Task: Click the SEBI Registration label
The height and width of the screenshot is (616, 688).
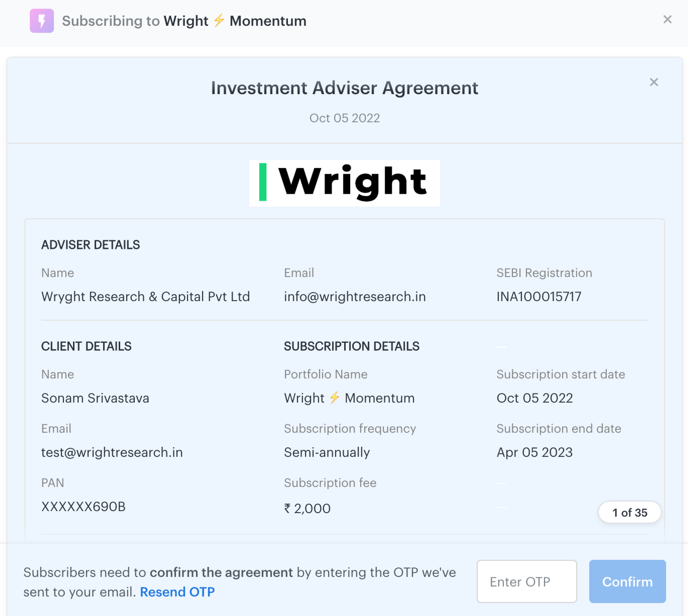Action: [x=544, y=273]
